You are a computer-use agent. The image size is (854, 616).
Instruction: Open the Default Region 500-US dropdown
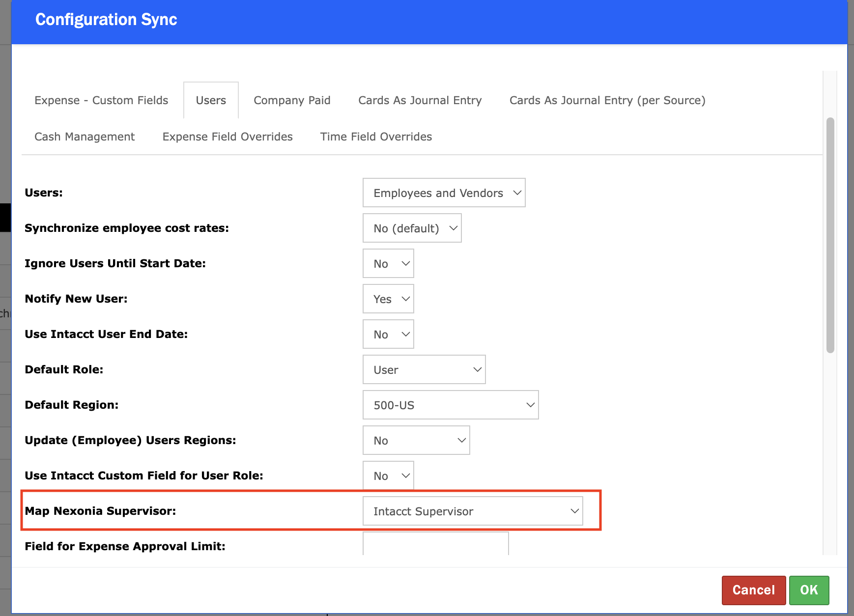point(451,405)
